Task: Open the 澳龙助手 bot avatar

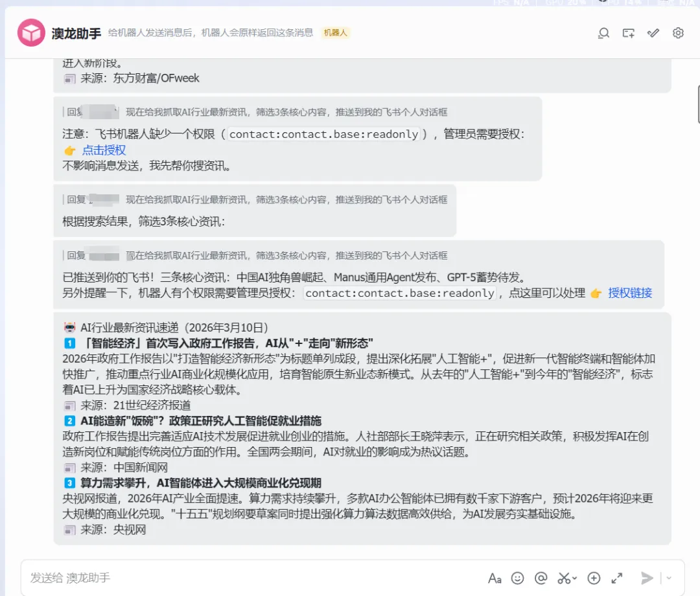Action: pos(31,32)
